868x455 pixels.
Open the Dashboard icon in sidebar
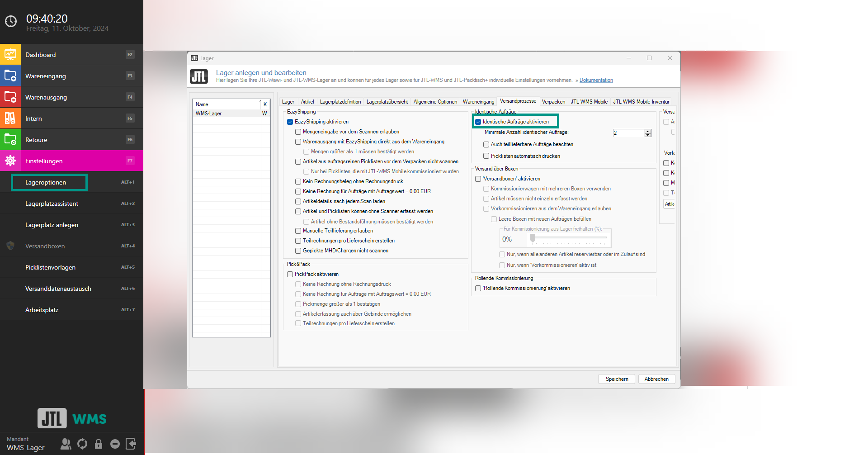coord(10,55)
